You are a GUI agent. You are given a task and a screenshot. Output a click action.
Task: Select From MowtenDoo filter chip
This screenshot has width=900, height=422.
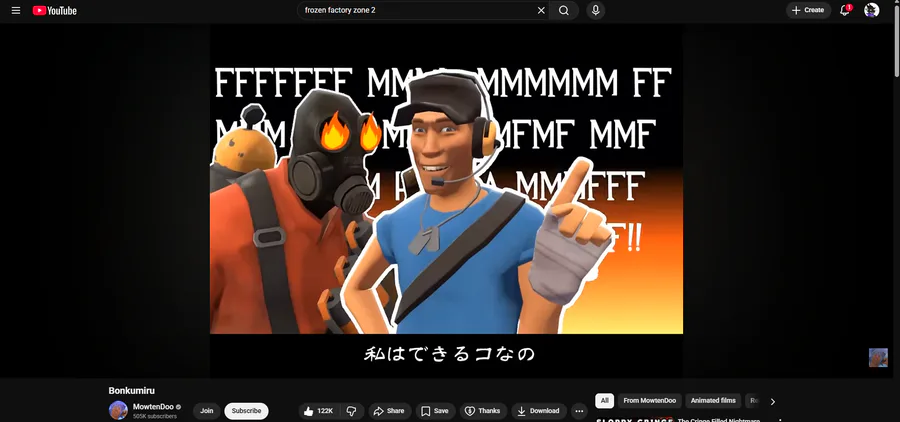click(649, 401)
